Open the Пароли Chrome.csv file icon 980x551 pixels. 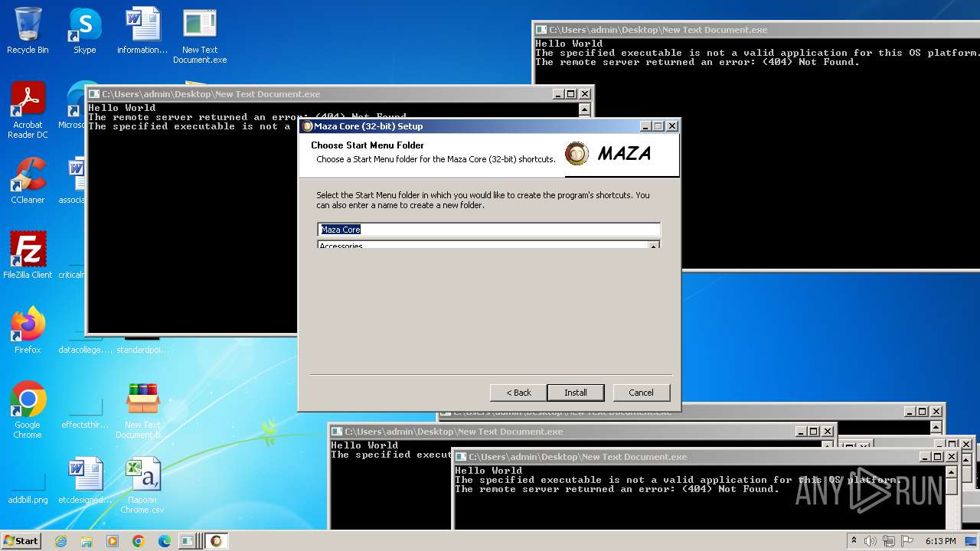pos(142,485)
